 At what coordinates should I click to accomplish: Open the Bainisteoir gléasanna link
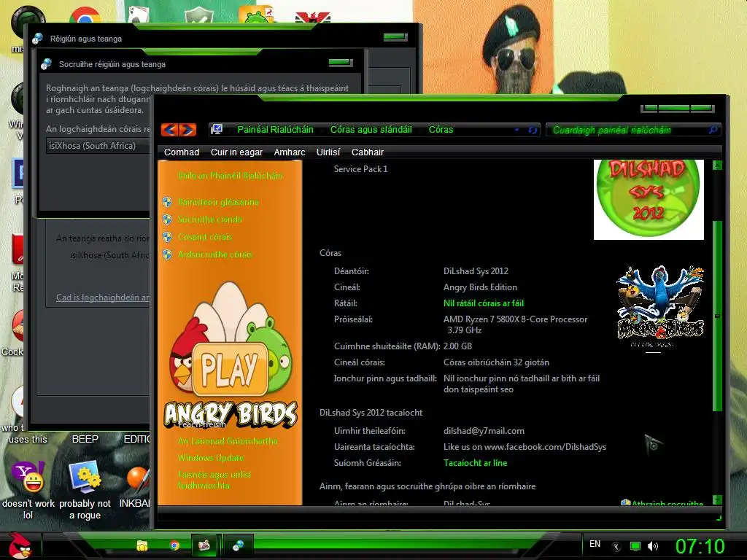(218, 202)
